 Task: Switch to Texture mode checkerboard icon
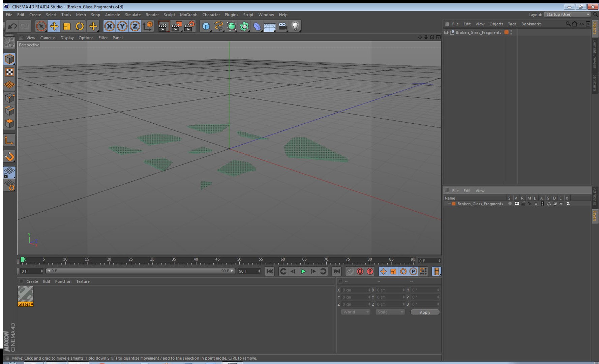click(9, 72)
